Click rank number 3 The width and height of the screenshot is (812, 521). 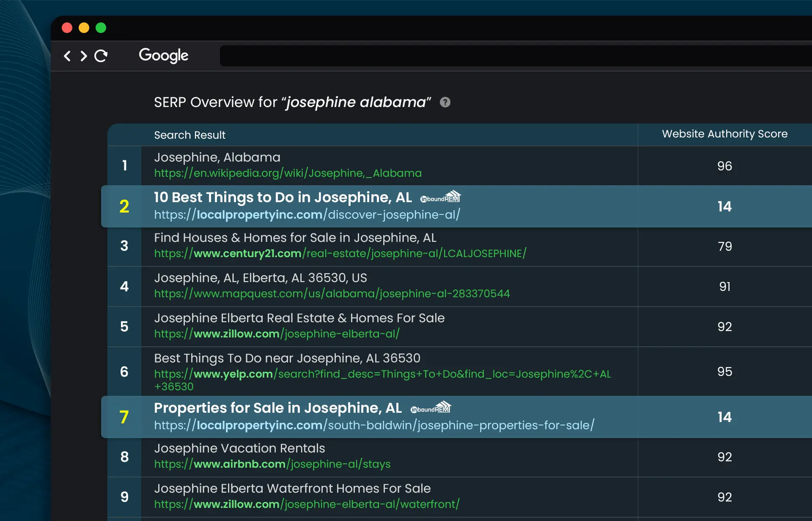point(124,246)
